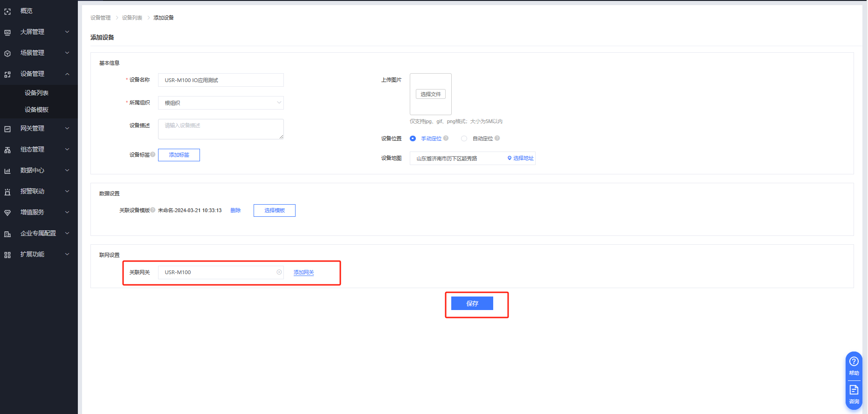The width and height of the screenshot is (868, 414).
Task: Click the 保存 save button
Action: pyautogui.click(x=472, y=304)
